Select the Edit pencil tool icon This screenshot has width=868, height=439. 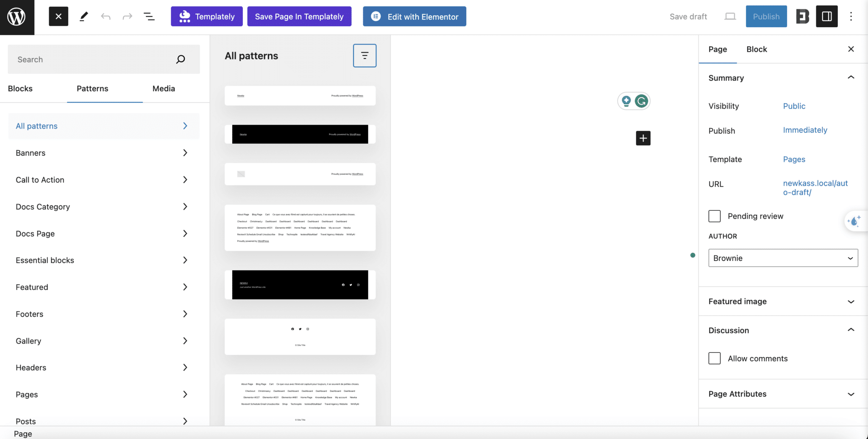83,16
